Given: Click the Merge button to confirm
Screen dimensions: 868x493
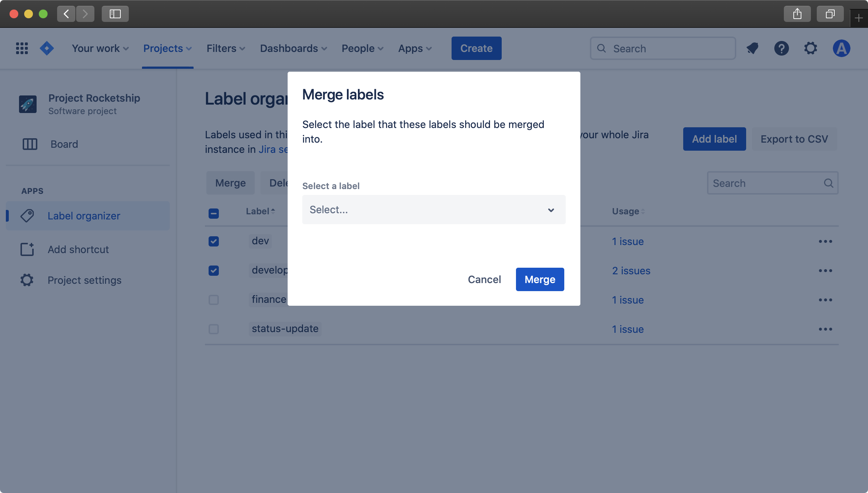Looking at the screenshot, I should point(540,279).
